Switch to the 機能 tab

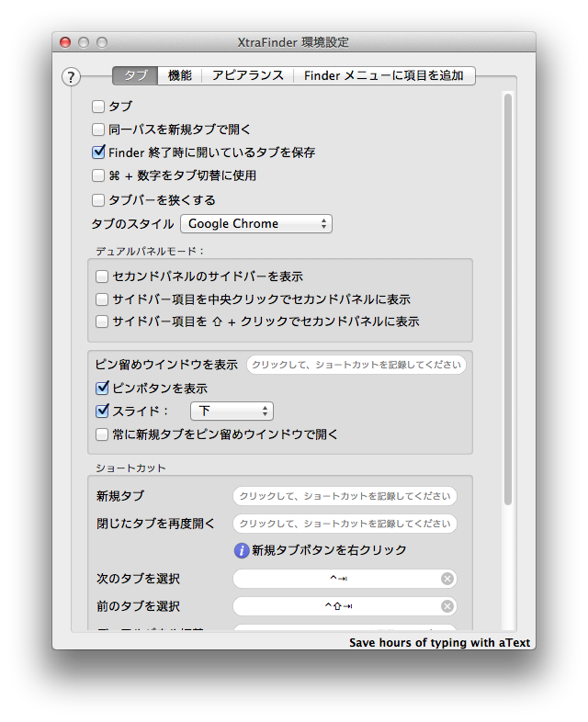(179, 76)
